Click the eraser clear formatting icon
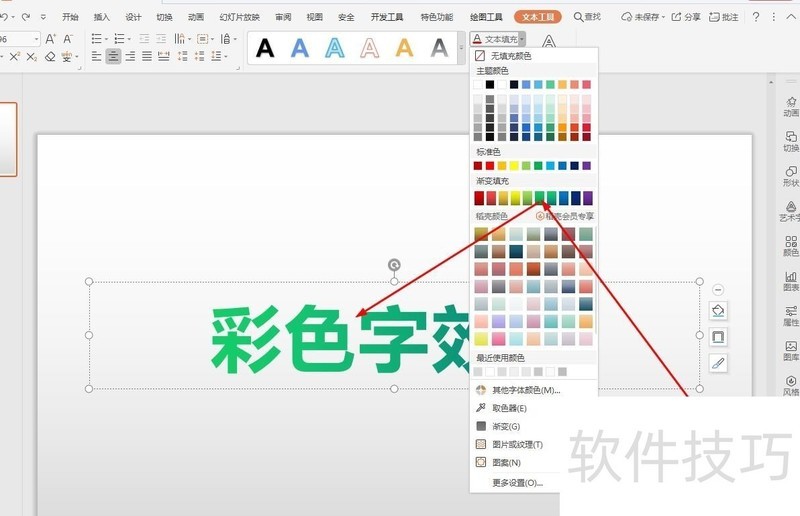Image resolution: width=800 pixels, height=516 pixels. coord(50,56)
